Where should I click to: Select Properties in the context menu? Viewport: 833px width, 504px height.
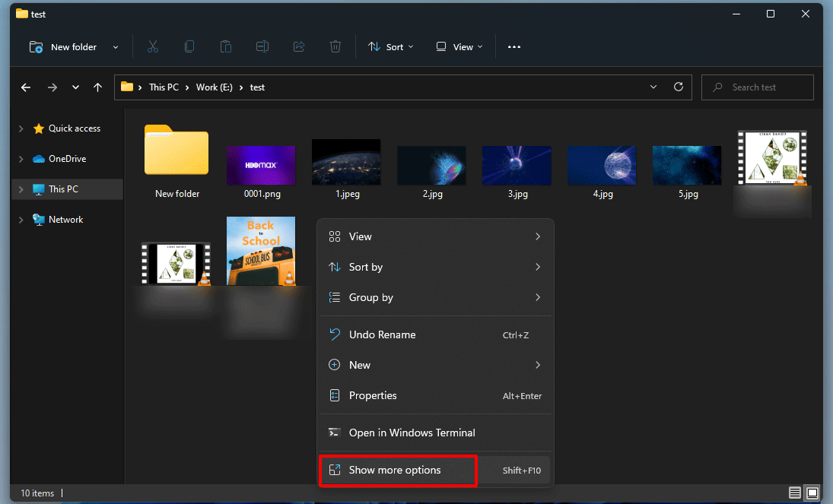click(x=373, y=395)
